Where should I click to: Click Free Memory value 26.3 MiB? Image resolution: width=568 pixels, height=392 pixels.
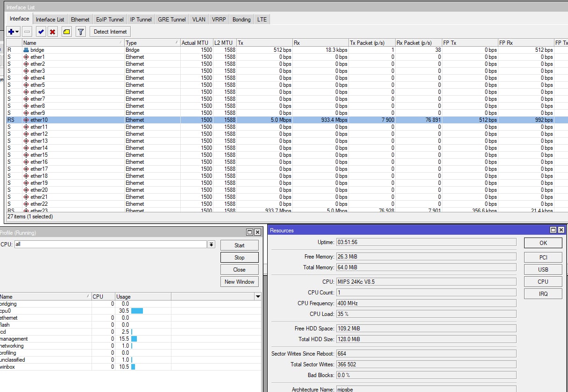426,257
